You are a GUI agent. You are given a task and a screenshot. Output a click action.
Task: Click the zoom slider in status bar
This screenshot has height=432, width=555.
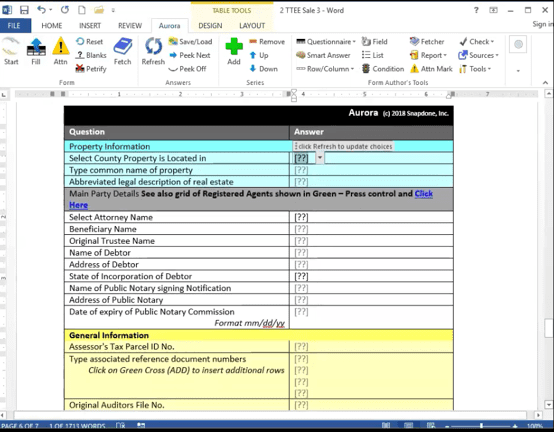(481, 426)
